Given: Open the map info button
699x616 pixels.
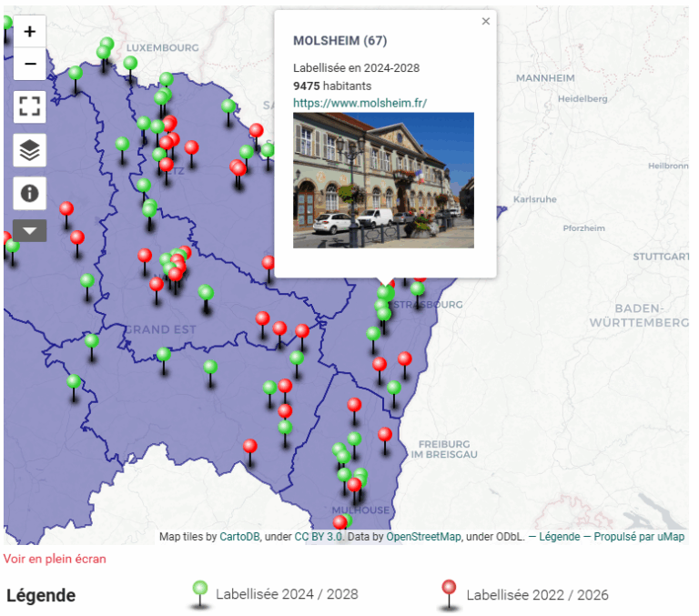Looking at the screenshot, I should coord(30,193).
